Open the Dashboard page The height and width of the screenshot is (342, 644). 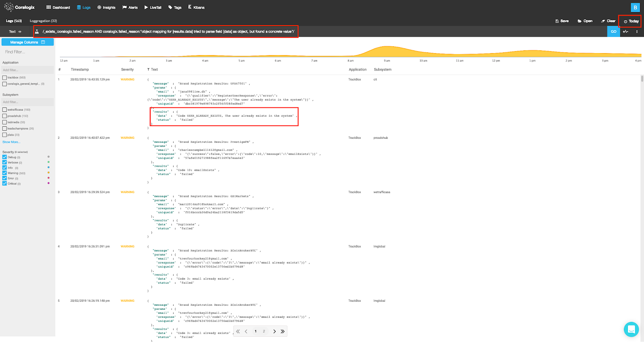tap(58, 7)
